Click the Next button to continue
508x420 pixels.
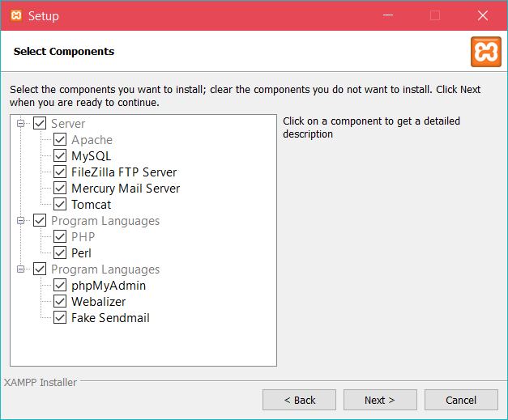tap(380, 400)
